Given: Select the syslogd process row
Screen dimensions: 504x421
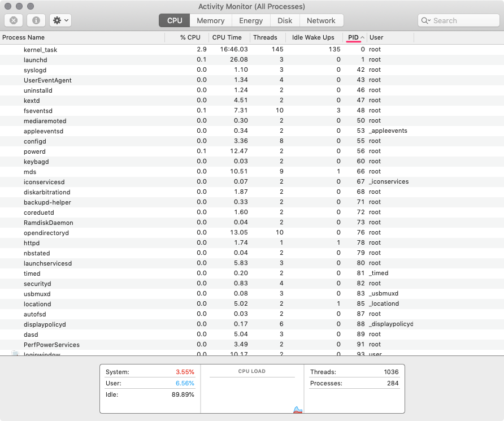Looking at the screenshot, I should 252,70.
